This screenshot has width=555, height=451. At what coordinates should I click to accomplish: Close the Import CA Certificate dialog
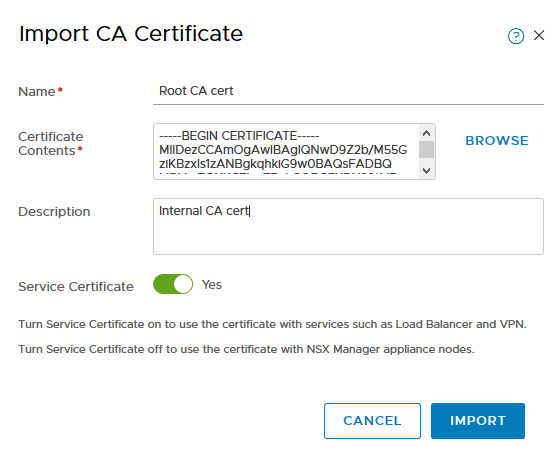pos(539,35)
